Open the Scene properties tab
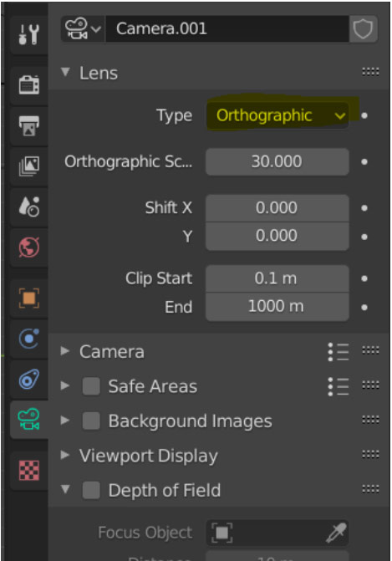Screen dimensions: 392x561 pyautogui.click(x=29, y=207)
